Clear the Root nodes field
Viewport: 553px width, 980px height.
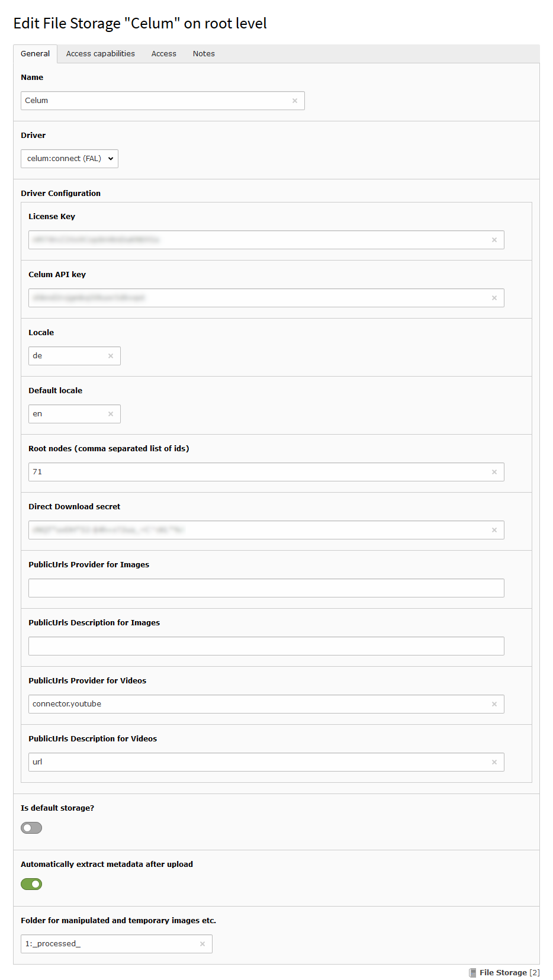point(494,472)
